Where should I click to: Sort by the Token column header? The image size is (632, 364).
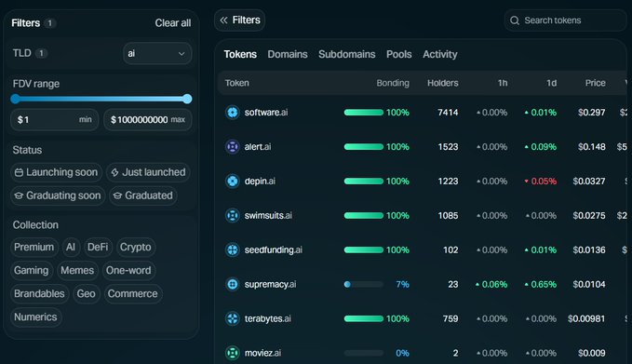236,83
